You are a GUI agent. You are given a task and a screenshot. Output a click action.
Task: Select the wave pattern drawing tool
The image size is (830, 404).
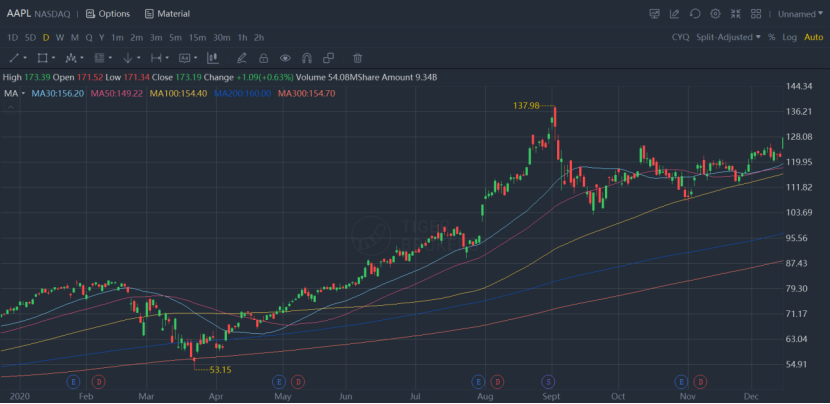[71, 58]
